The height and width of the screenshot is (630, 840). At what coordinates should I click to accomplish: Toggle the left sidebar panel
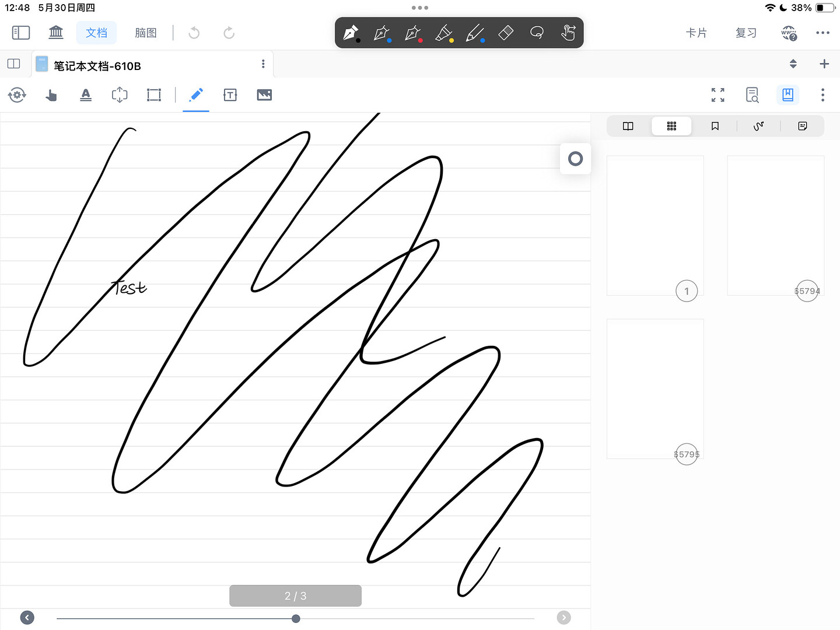(21, 33)
